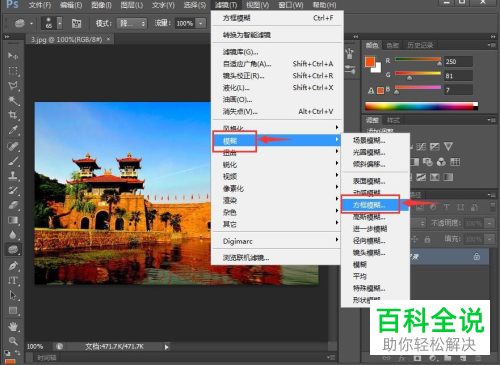Select the Gradient tool
500x365 pixels.
click(13, 220)
